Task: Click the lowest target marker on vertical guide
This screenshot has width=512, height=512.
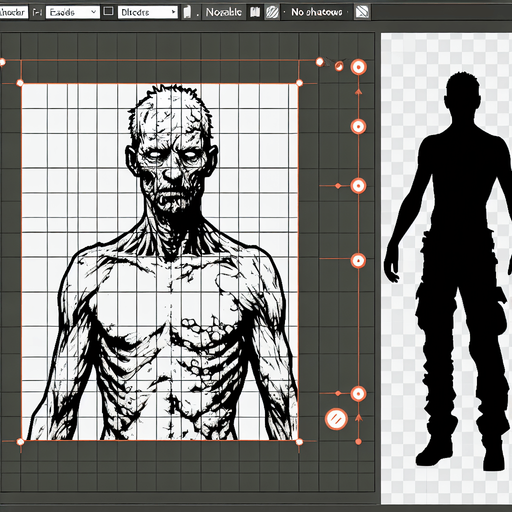Action: (359, 394)
